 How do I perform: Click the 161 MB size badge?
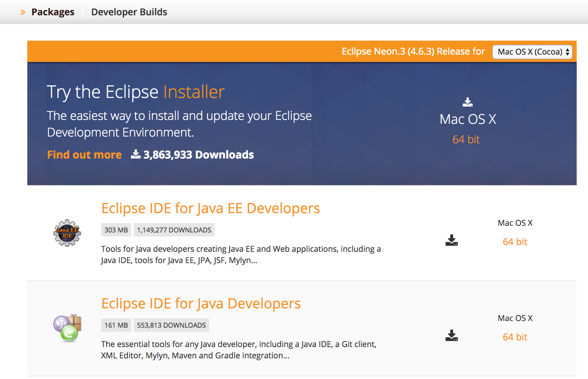pyautogui.click(x=116, y=325)
